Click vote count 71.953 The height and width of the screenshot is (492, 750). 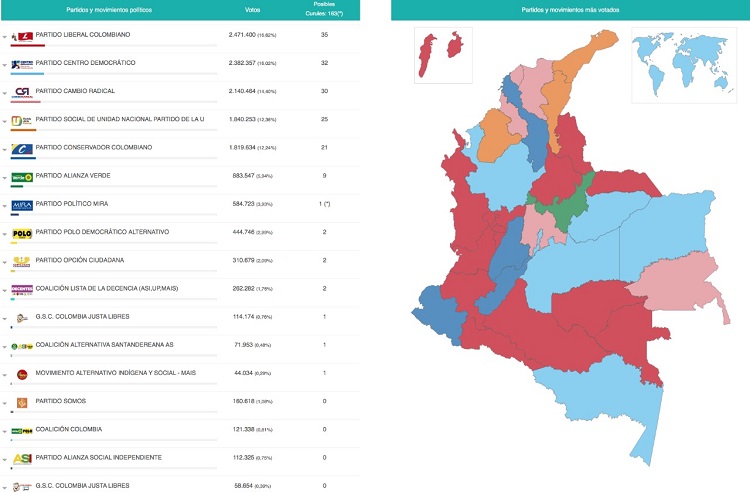click(243, 345)
